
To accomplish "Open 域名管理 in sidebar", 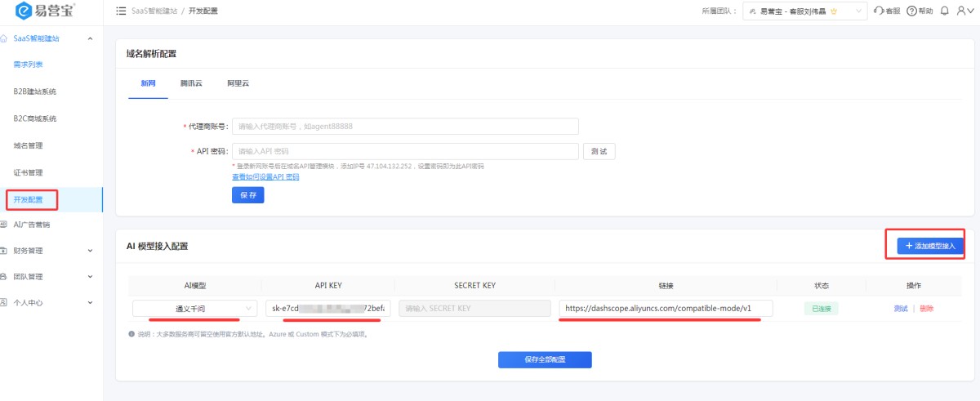I will 28,145.
